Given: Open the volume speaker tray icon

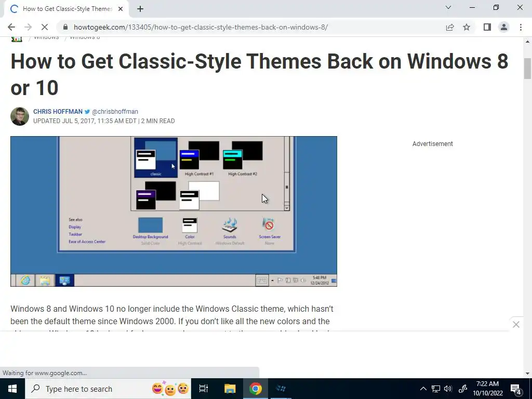Looking at the screenshot, I should 448,389.
